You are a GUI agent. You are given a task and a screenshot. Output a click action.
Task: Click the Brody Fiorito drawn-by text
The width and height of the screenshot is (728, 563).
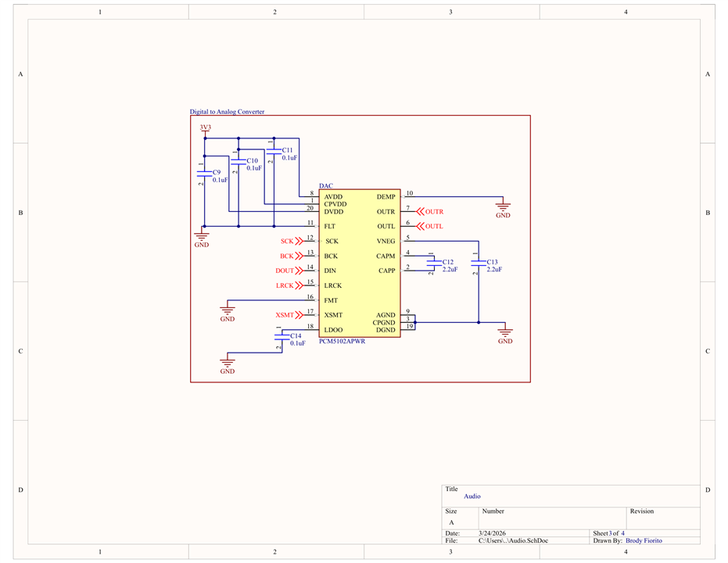tap(644, 541)
